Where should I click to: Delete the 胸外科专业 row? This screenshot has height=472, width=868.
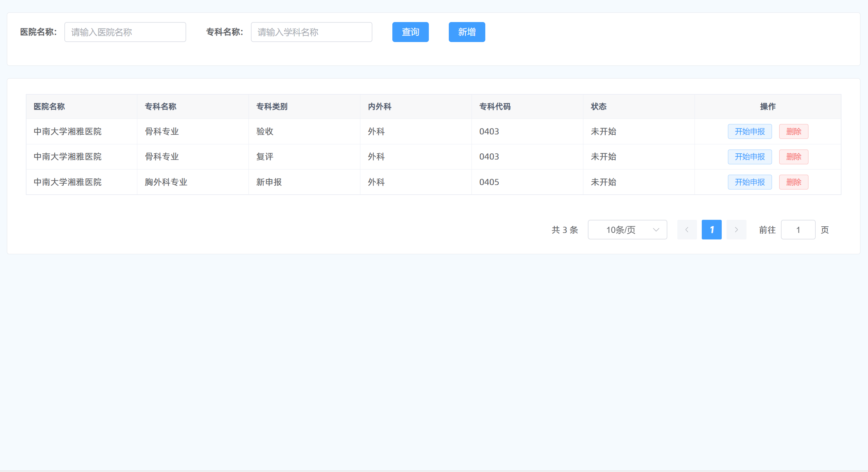[x=793, y=182]
